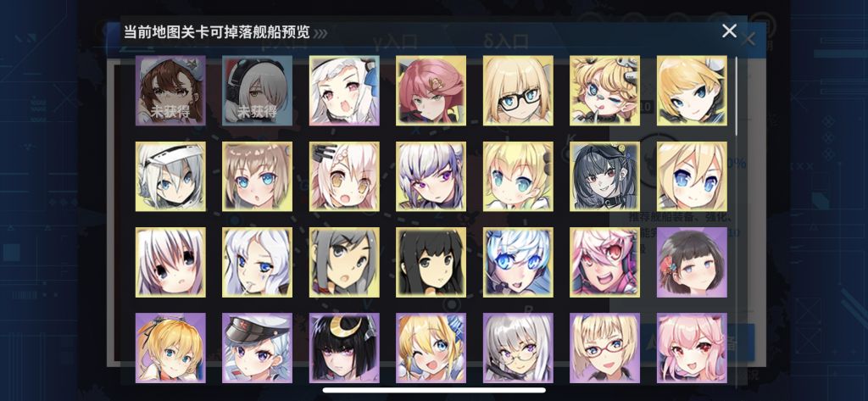Choose the blonde ship wearing black glasses
Screen dimensions: 868x401
518,90
